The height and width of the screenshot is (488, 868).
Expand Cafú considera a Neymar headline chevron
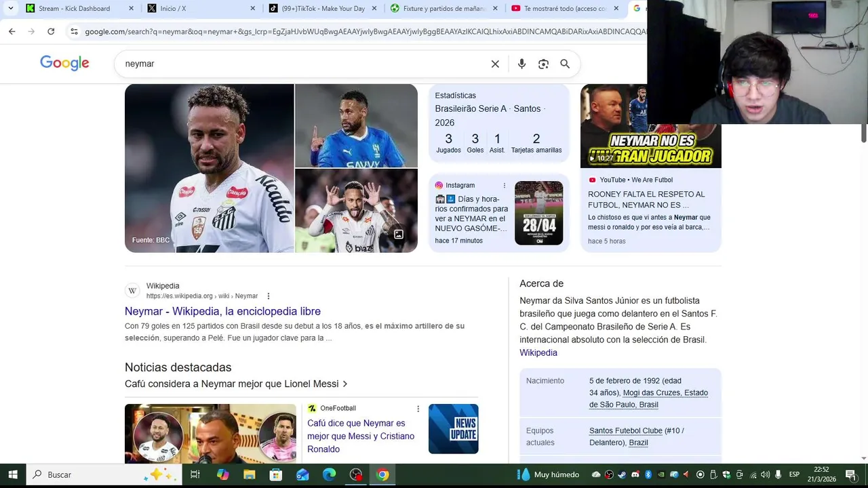(345, 384)
